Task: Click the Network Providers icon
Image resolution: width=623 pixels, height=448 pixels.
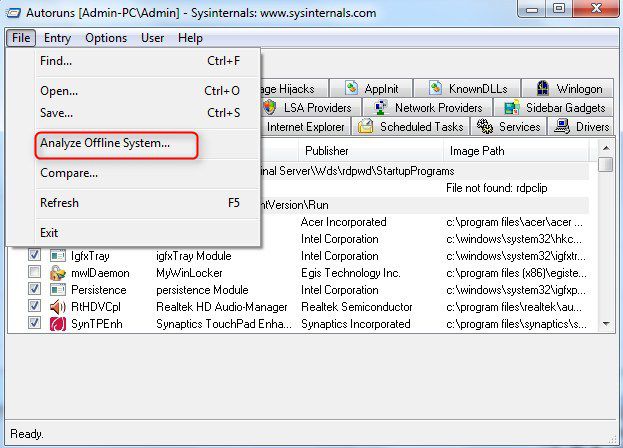Action: (381, 107)
